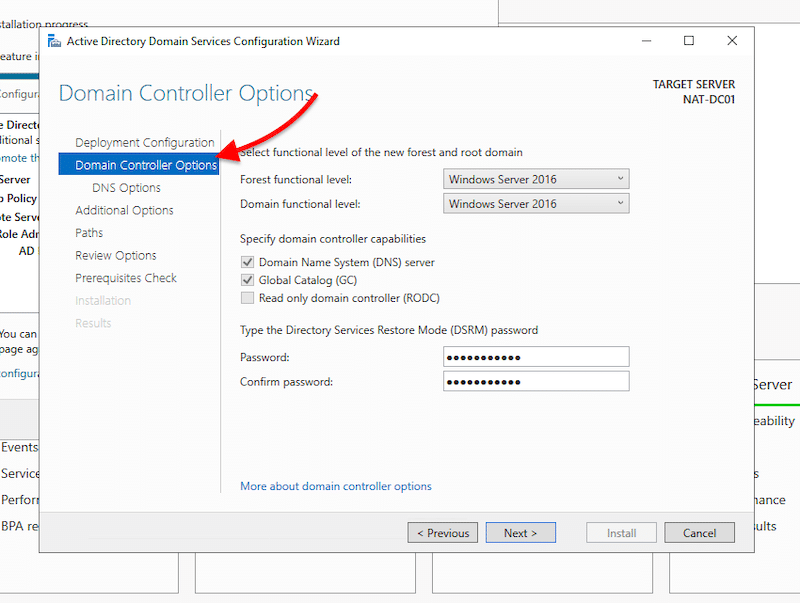Focus the Confirm password field
800x603 pixels.
click(x=536, y=381)
